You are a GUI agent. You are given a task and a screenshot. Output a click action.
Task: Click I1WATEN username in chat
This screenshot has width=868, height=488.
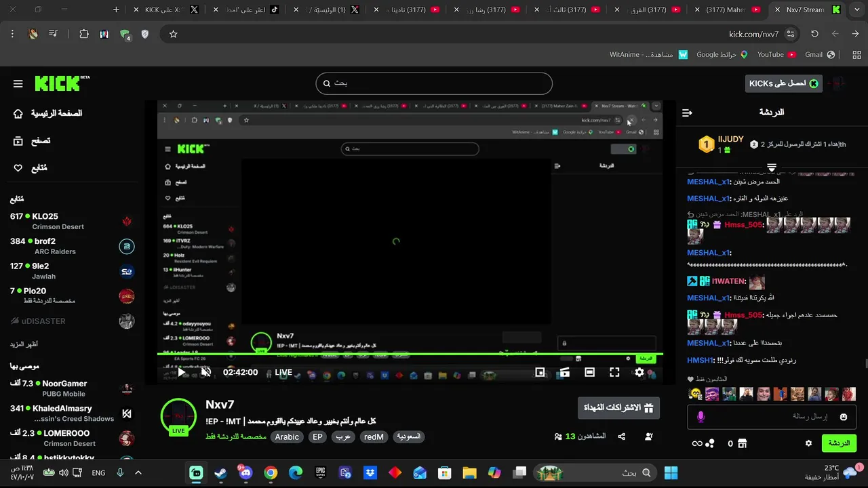coord(729,281)
